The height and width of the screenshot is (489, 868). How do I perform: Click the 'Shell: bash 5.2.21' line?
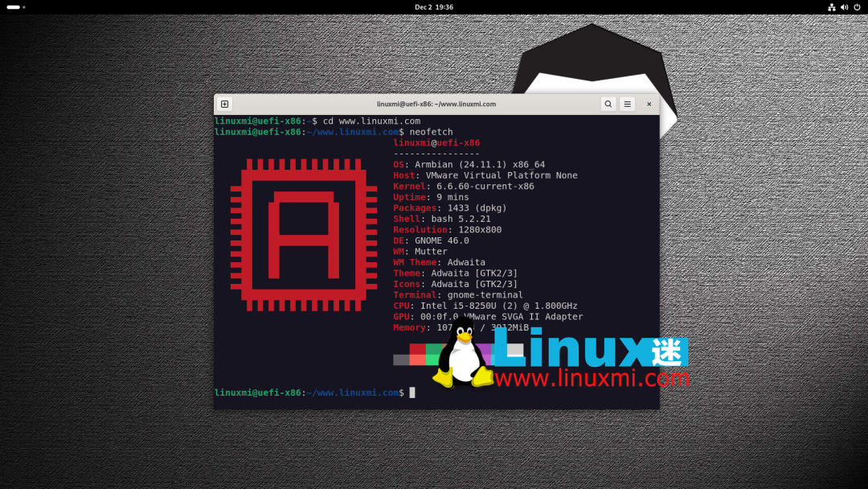click(x=442, y=219)
